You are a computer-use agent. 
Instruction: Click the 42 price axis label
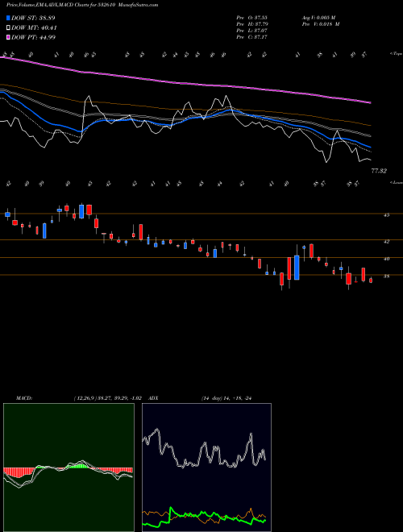click(x=387, y=242)
